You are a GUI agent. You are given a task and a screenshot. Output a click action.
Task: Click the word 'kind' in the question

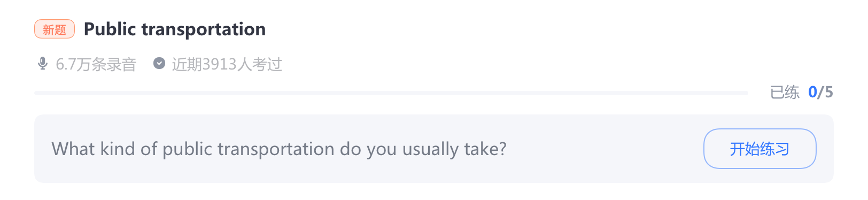118,149
